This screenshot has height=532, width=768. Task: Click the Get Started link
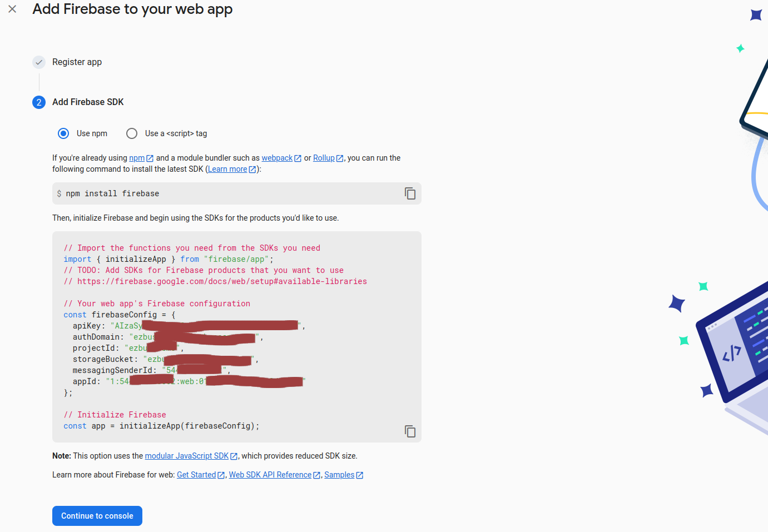pos(196,475)
